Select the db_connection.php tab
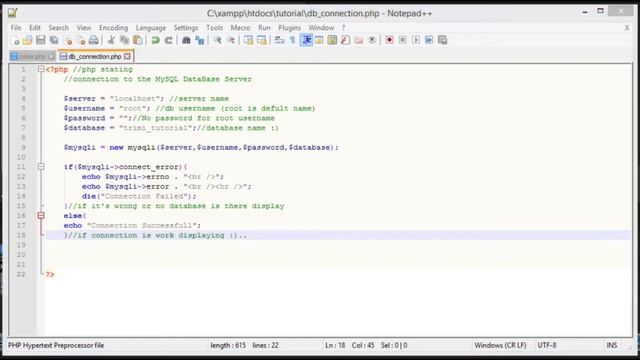Screen dimensions: 640x360 pos(96,56)
